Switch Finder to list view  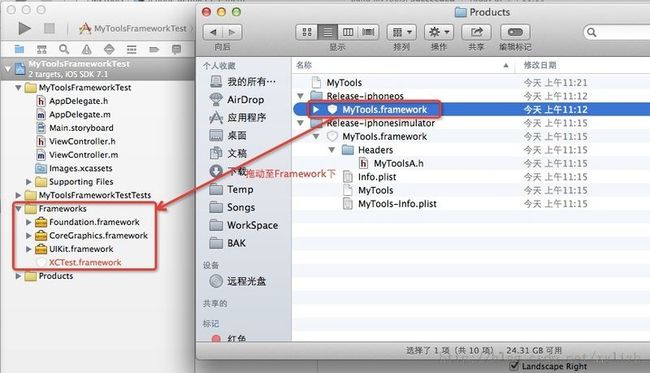point(327,32)
